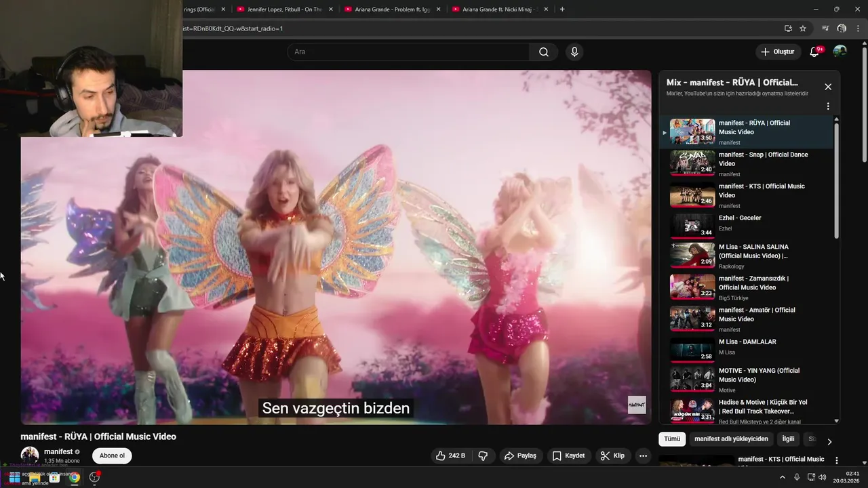Start voice search with the microphone icon
The width and height of the screenshot is (868, 488).
pyautogui.click(x=574, y=52)
